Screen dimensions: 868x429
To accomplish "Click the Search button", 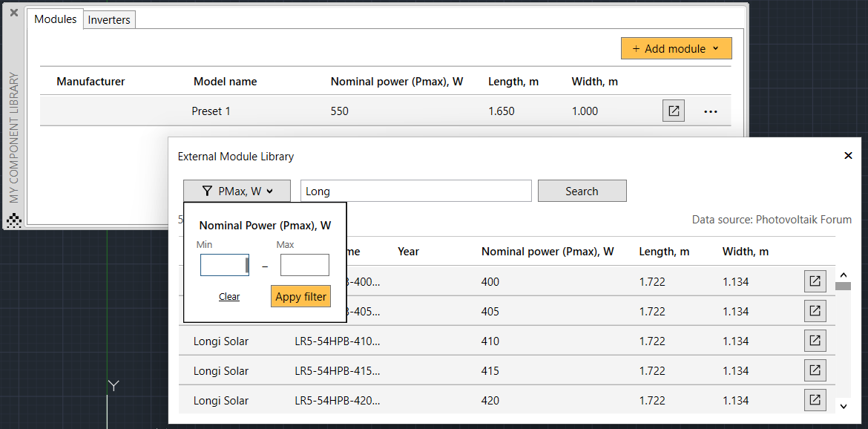I will (x=582, y=191).
